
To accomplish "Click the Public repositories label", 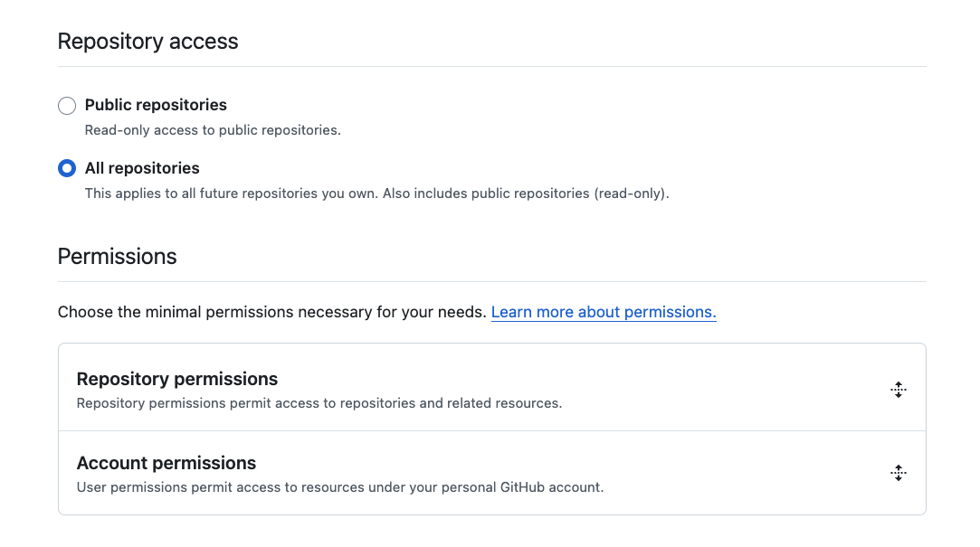I will point(155,105).
